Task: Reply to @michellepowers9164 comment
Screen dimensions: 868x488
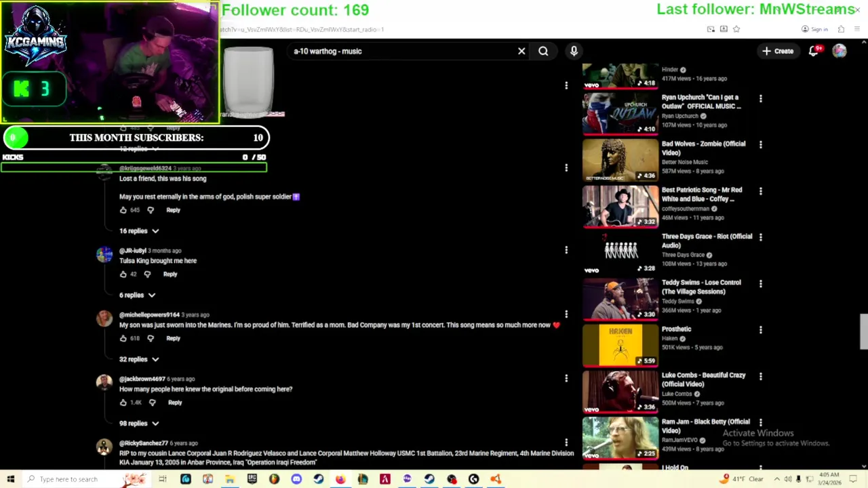Action: point(173,338)
